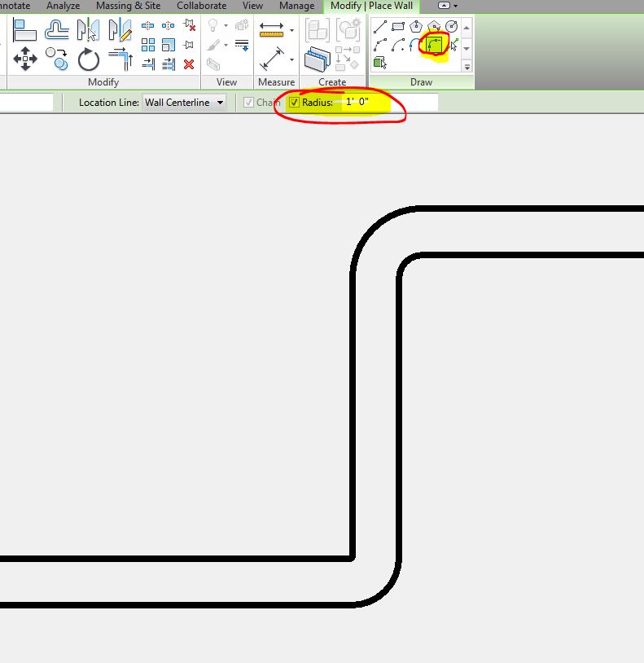The image size is (644, 663).
Task: Click the Override Graphics paintbrush icon
Action: point(213,45)
